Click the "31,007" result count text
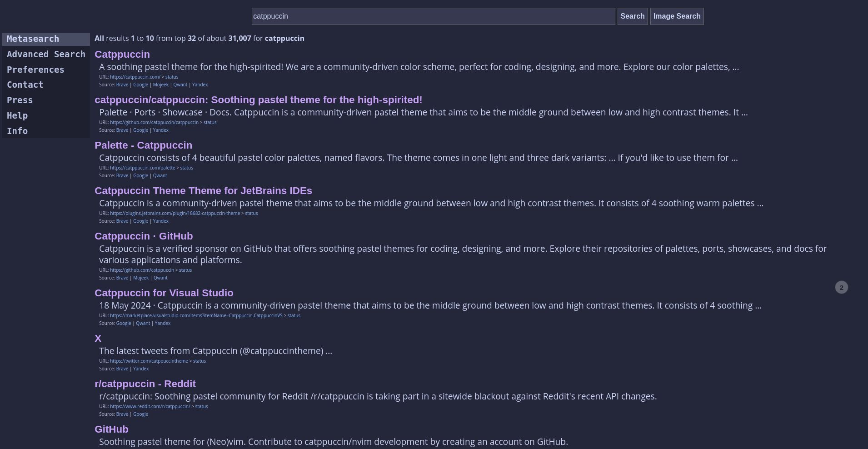The width and height of the screenshot is (868, 449). 239,38
